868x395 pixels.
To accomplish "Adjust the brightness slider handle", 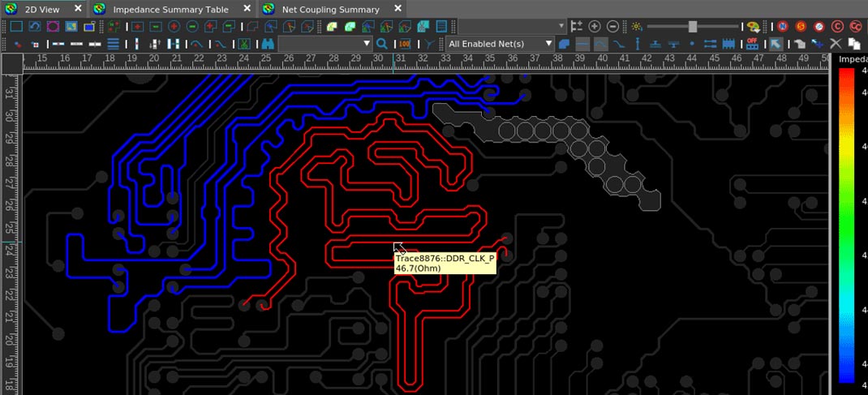I will pyautogui.click(x=692, y=27).
